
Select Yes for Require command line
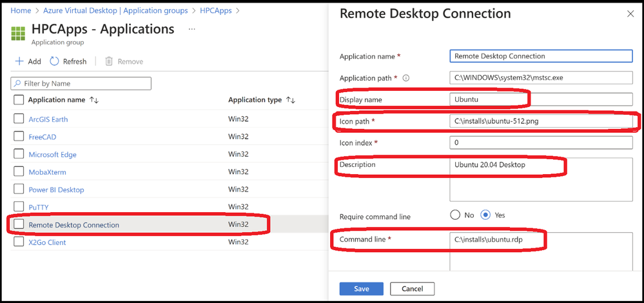click(x=485, y=215)
